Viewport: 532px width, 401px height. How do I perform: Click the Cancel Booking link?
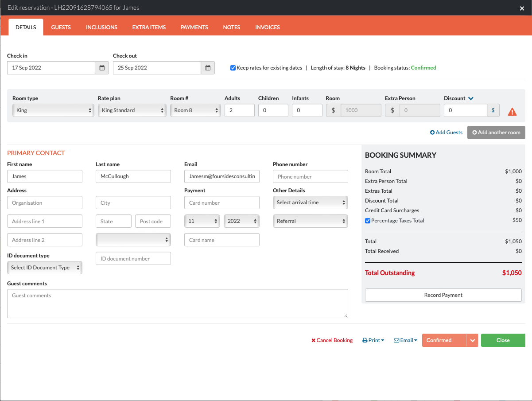click(332, 340)
